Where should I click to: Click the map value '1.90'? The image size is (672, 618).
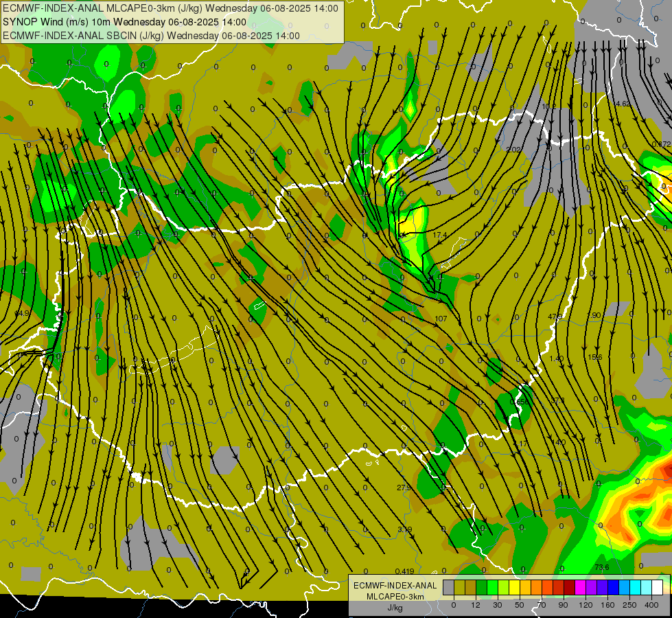(x=594, y=315)
